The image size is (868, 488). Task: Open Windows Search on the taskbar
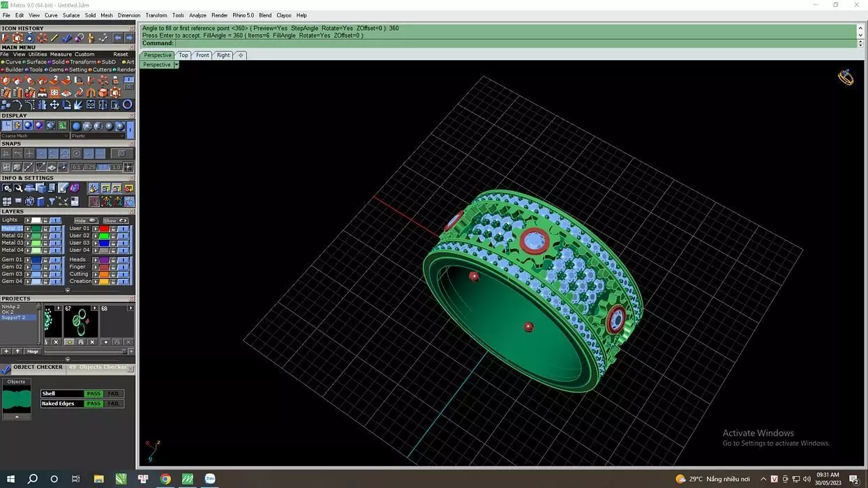pos(32,479)
